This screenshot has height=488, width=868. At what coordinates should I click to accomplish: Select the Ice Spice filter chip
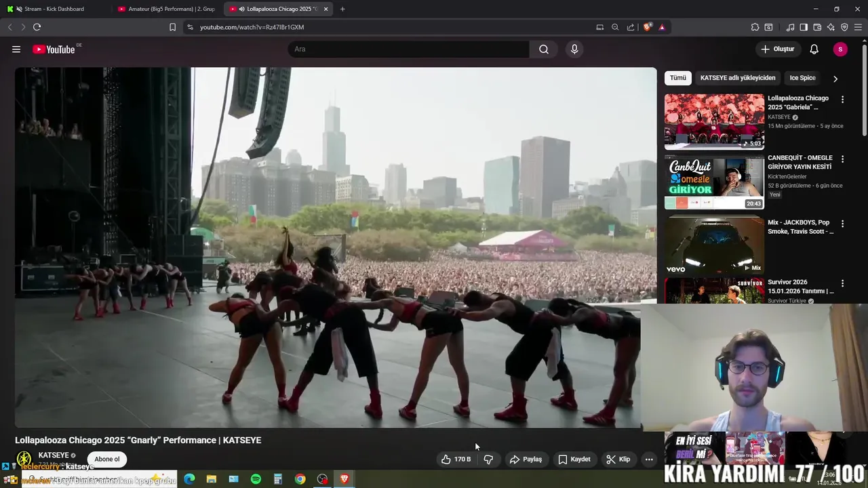coord(802,78)
